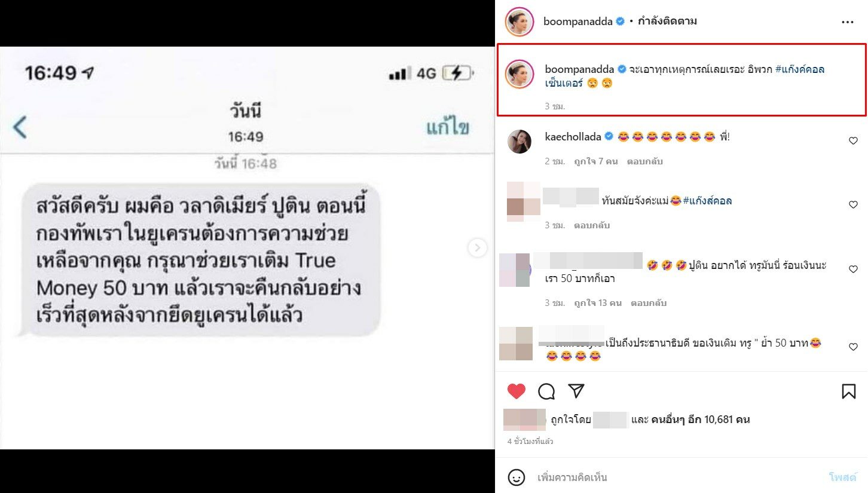Open the three-dot more options menu
868x493 pixels.
[848, 22]
